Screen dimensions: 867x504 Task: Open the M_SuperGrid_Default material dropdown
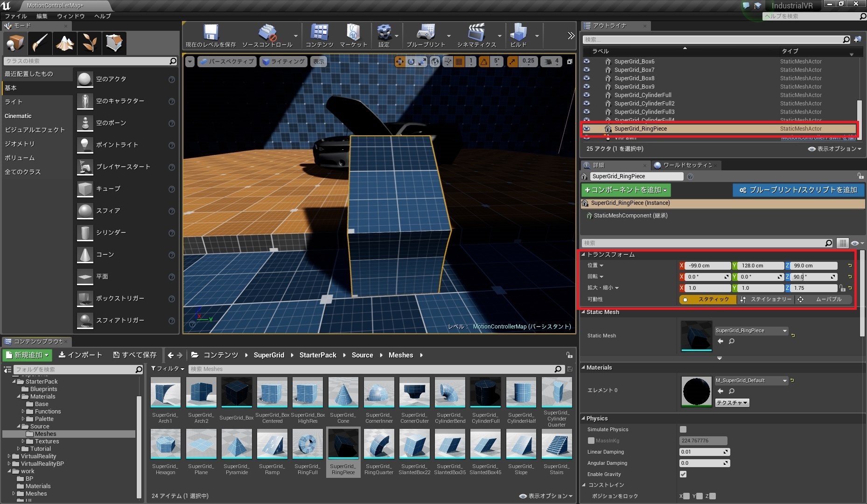point(751,380)
